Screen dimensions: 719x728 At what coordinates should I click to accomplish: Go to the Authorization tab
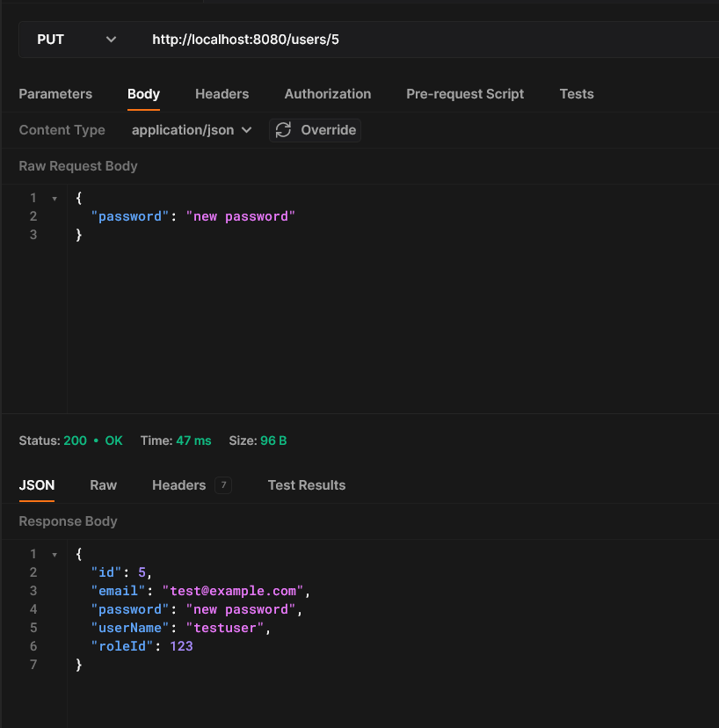click(x=327, y=94)
